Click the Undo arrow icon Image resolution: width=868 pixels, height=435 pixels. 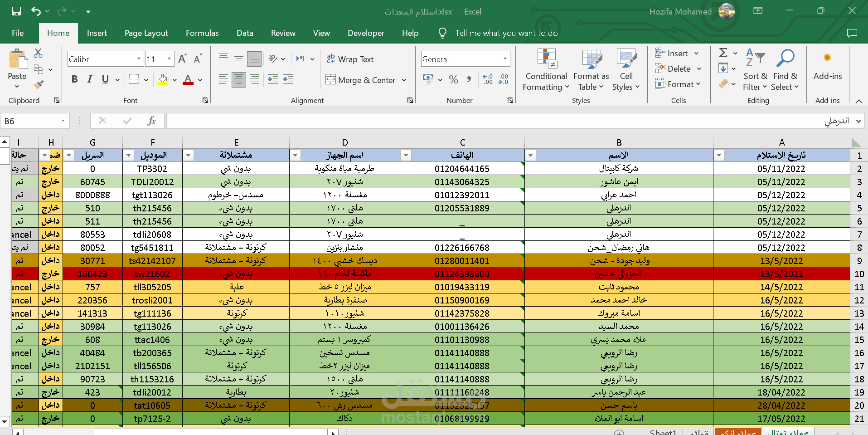click(x=36, y=11)
